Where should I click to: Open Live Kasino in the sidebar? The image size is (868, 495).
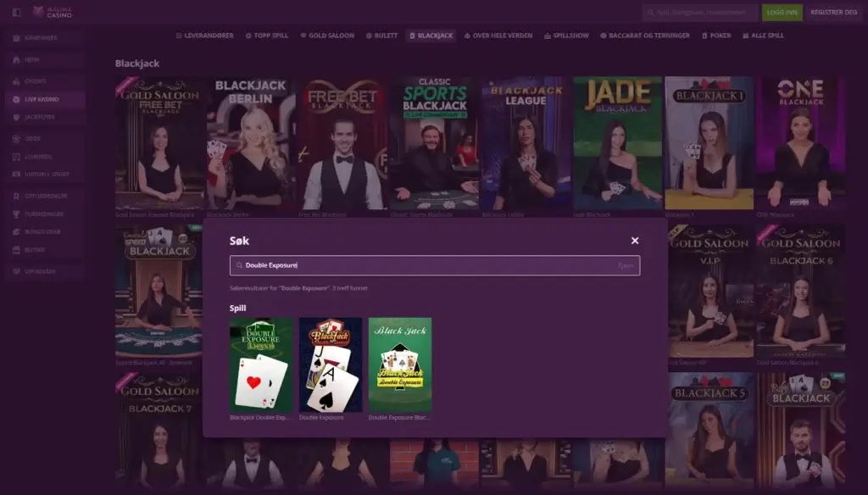coord(45,99)
